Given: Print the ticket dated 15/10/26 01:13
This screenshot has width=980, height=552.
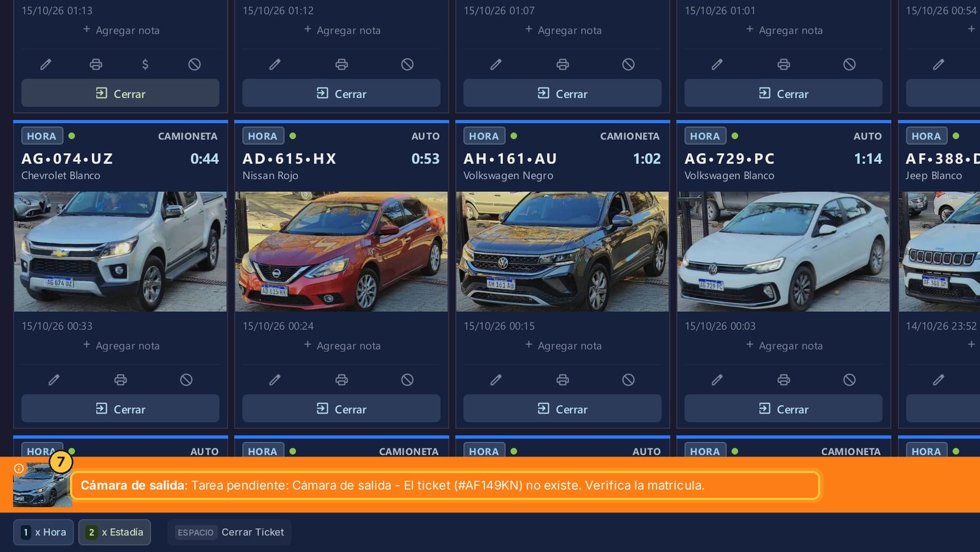Looking at the screenshot, I should [96, 64].
